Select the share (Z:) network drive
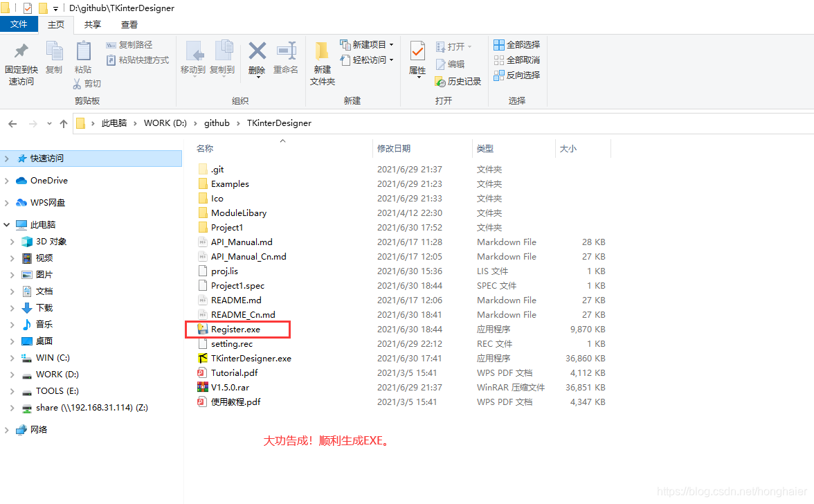 click(x=92, y=408)
